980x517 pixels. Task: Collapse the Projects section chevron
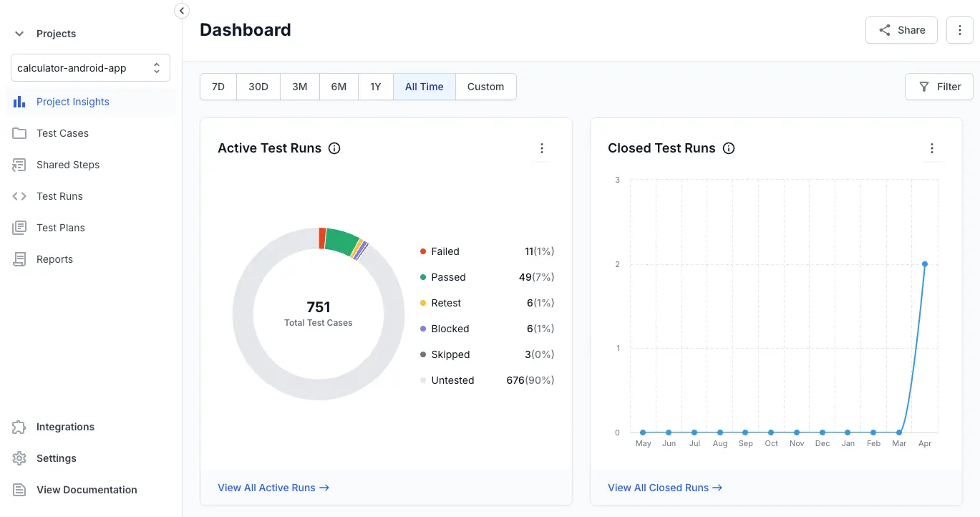click(x=19, y=34)
